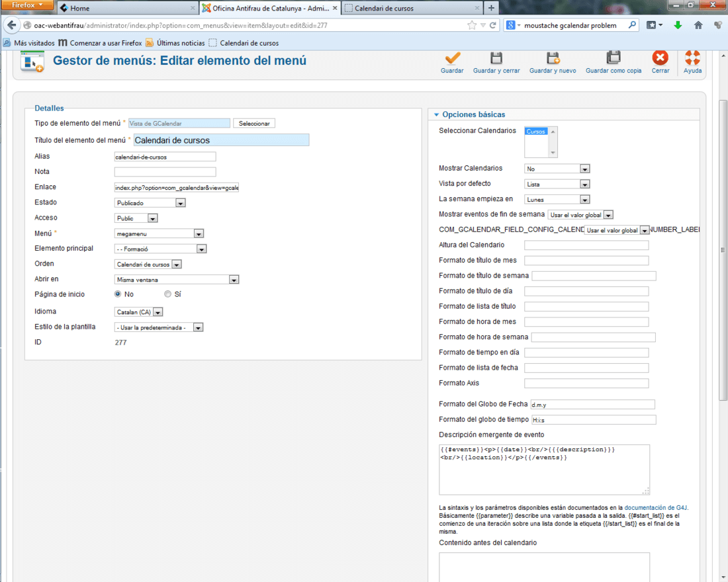Select Página de inicio No radio button

(x=118, y=294)
